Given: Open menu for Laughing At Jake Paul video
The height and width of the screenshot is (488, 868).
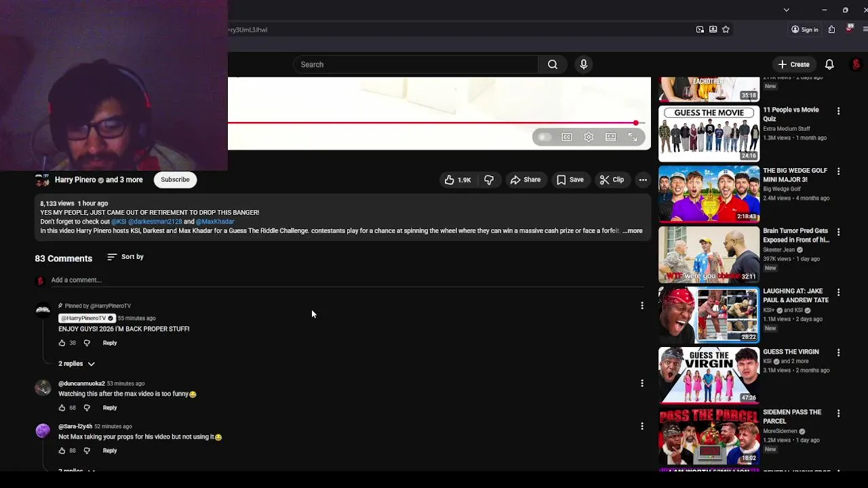Looking at the screenshot, I should pyautogui.click(x=838, y=292).
